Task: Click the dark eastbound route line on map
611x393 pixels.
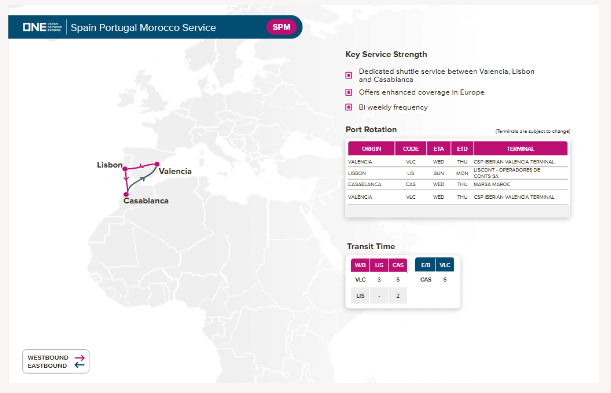Action: (140, 180)
